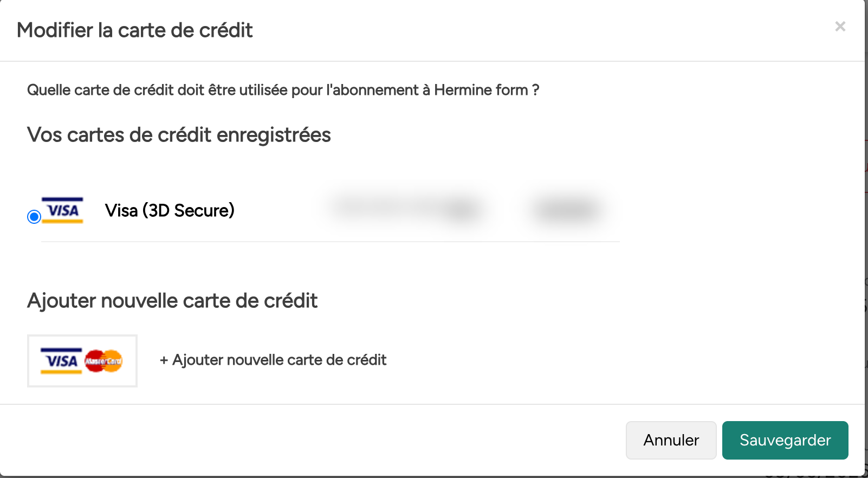Viewport: 868px width, 478px height.
Task: Click the plus sign before 'Ajouter nouvelle carte'
Action: 164,360
